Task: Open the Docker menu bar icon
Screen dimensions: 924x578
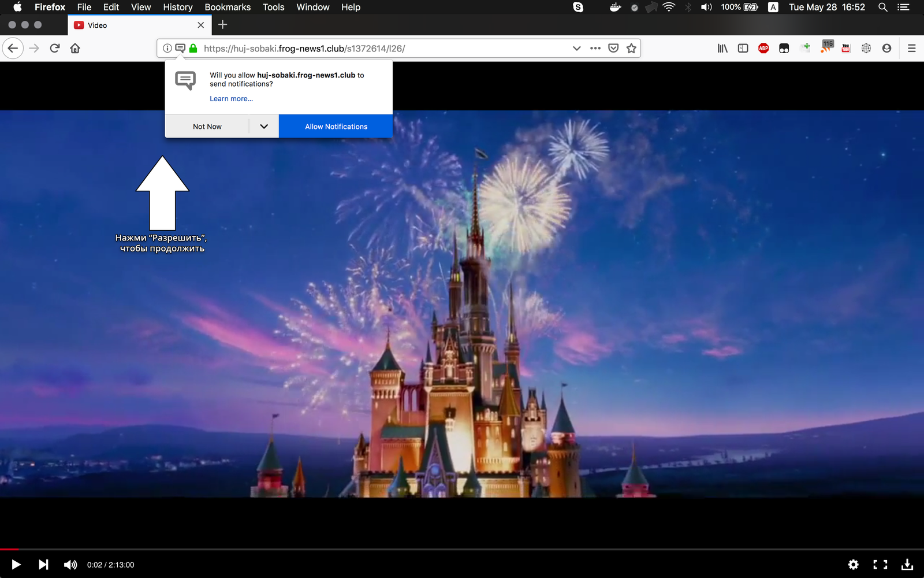Action: pyautogui.click(x=615, y=7)
